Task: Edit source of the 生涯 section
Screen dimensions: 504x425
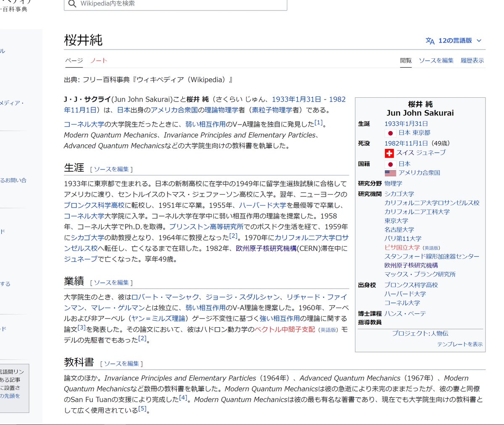Action: point(111,169)
